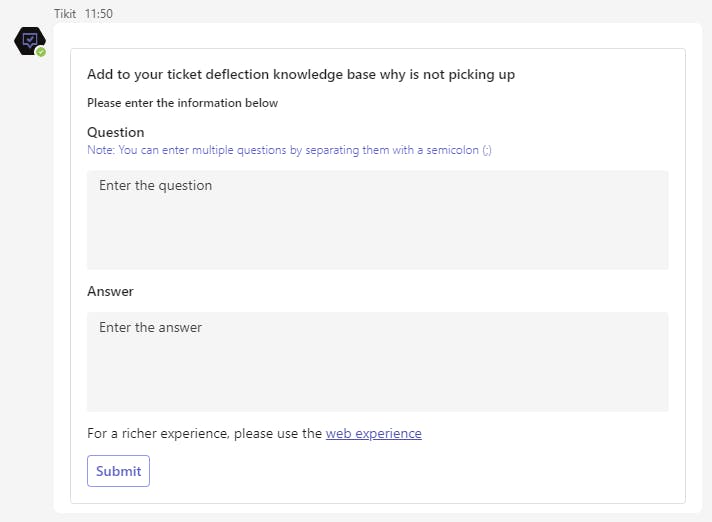Click the 11:50 message timestamp
The height and width of the screenshot is (522, 712).
tap(99, 13)
